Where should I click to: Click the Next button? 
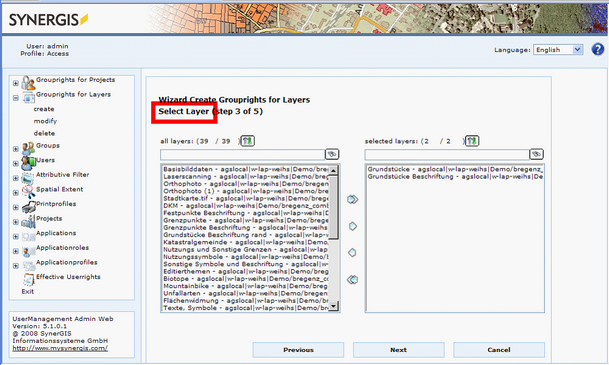(x=398, y=350)
